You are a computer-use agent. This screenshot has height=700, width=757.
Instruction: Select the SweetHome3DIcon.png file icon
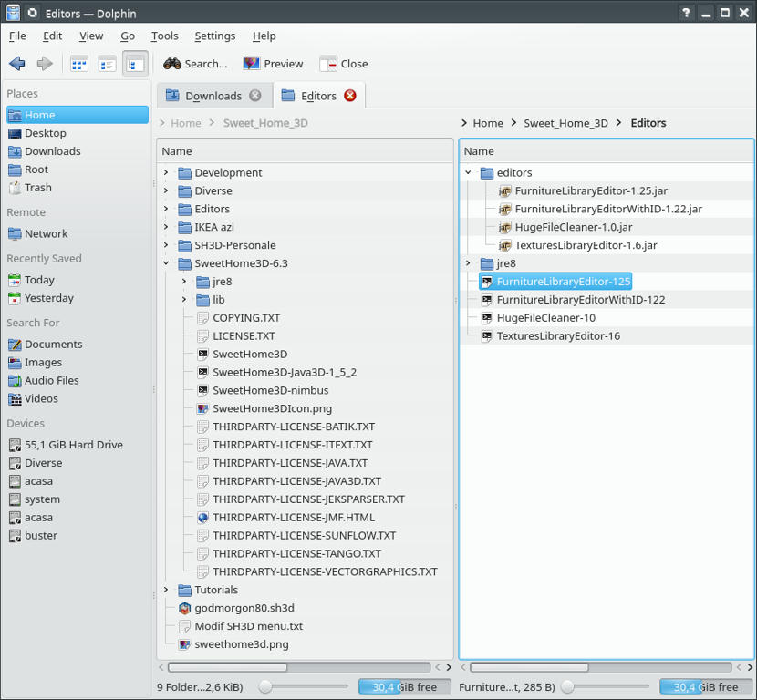(202, 408)
